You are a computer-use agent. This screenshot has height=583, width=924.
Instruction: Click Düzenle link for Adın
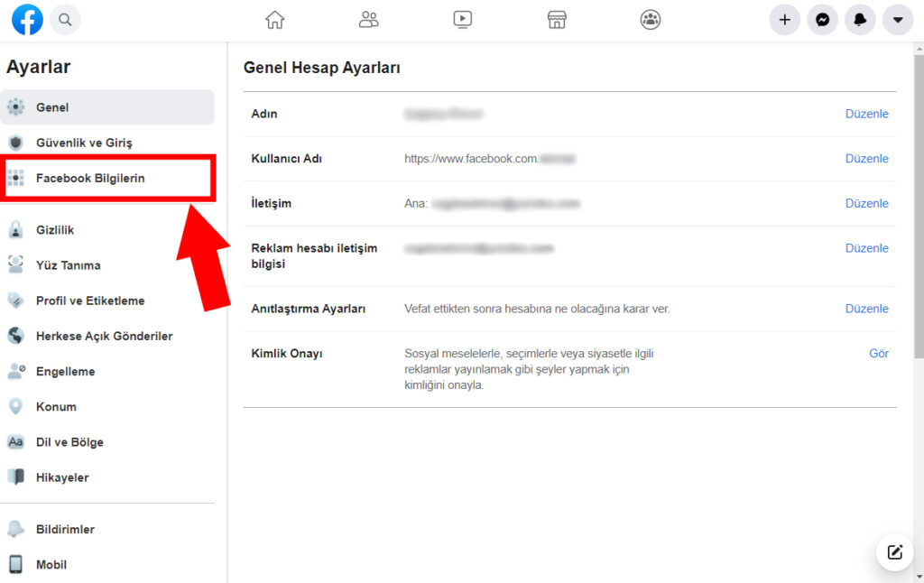tap(866, 114)
